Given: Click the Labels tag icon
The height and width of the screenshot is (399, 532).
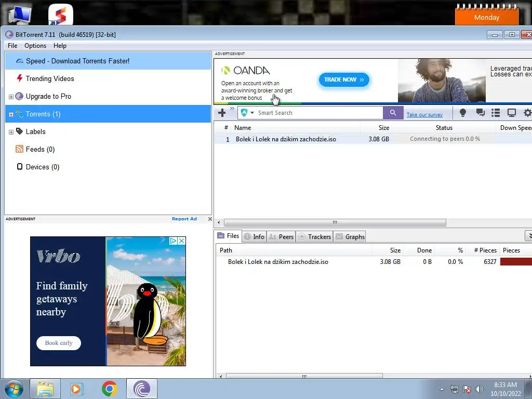Looking at the screenshot, I should [19, 131].
